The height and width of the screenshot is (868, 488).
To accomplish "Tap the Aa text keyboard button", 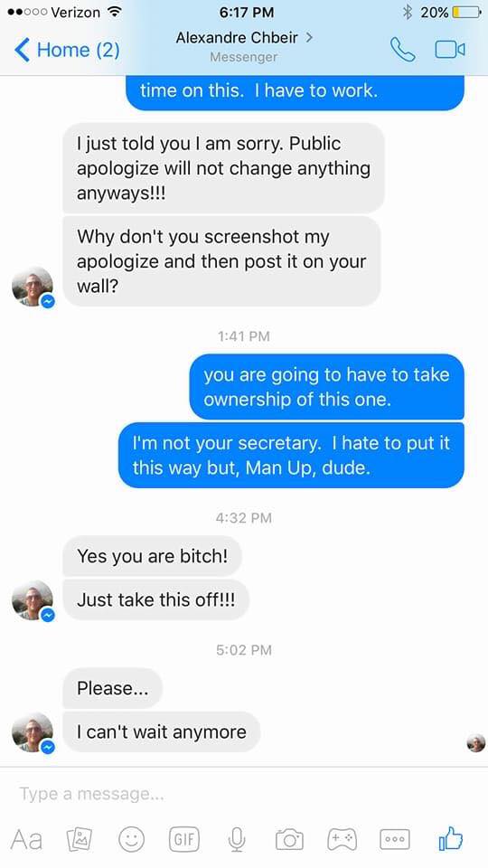I will tap(26, 839).
